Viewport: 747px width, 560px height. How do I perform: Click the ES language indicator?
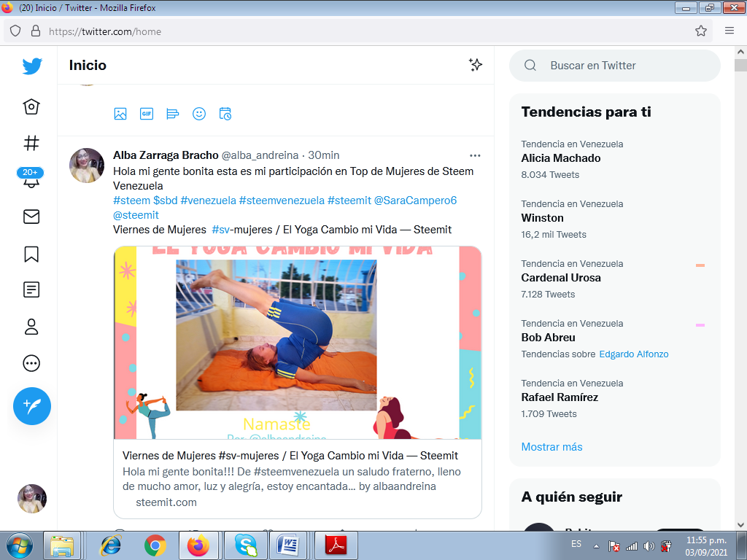pos(576,544)
